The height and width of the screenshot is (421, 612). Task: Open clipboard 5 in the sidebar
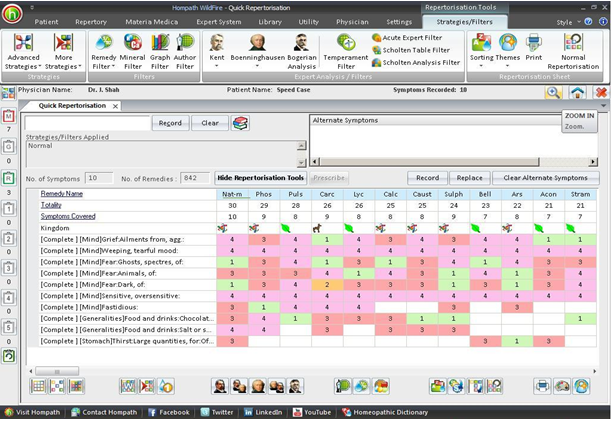9,327
